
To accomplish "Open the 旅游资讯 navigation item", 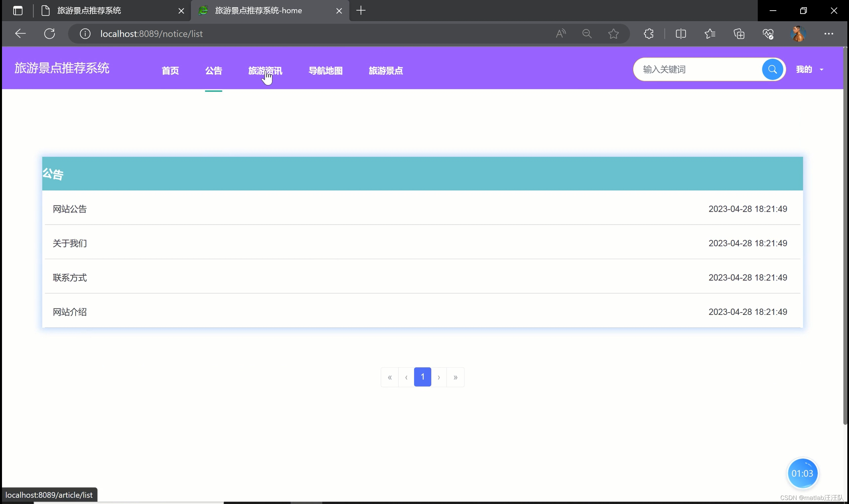I will [265, 71].
